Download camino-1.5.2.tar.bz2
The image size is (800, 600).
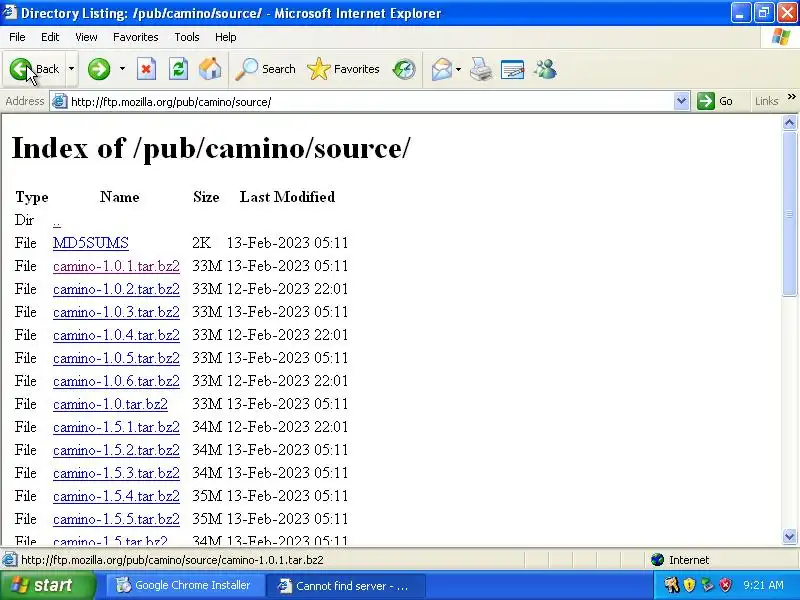[116, 449]
